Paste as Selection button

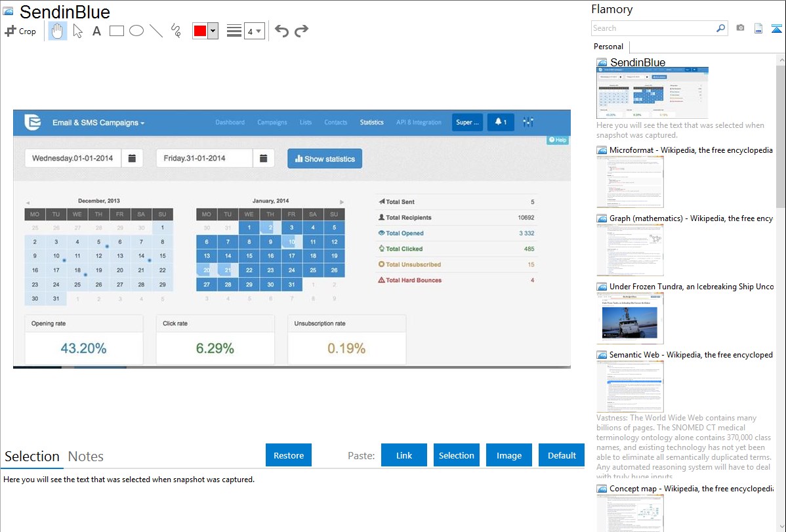(x=456, y=455)
